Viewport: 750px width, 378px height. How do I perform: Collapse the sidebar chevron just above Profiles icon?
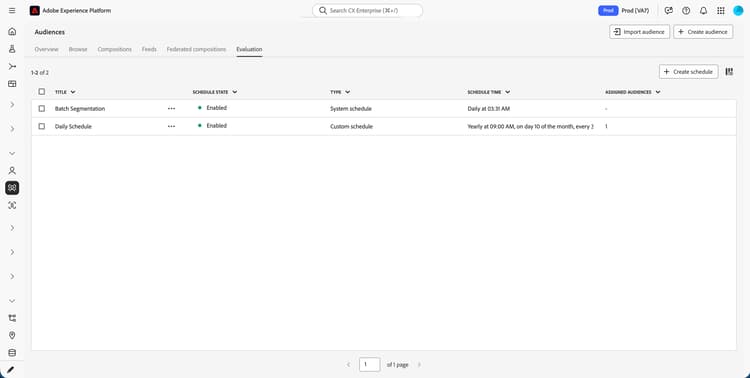tap(12, 154)
